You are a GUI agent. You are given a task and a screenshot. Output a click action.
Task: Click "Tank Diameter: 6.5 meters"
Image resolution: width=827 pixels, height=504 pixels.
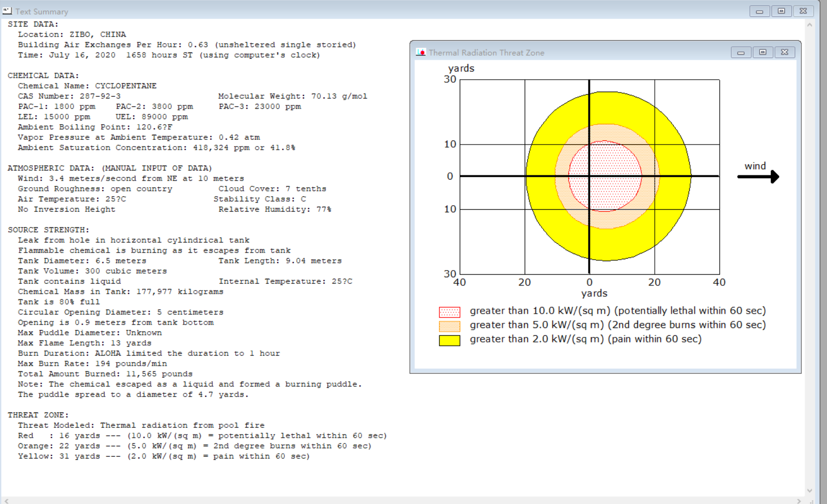click(x=82, y=261)
